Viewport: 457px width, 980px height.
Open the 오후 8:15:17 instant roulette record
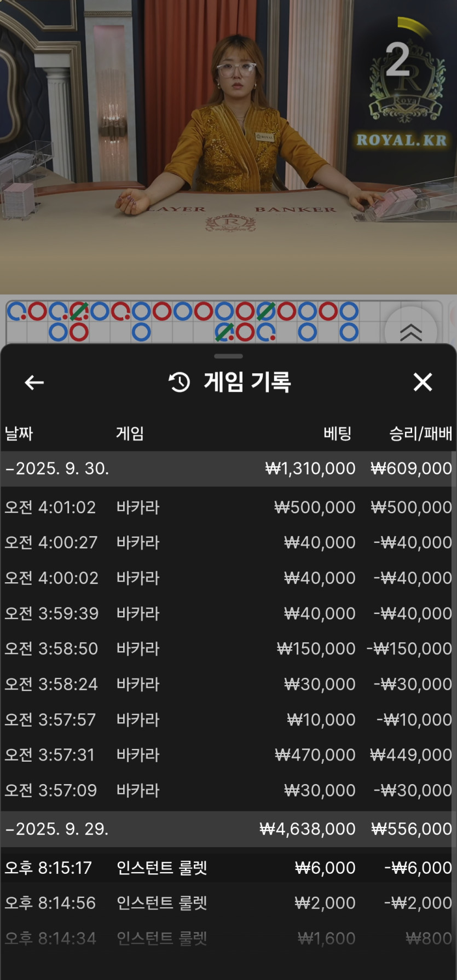click(228, 867)
